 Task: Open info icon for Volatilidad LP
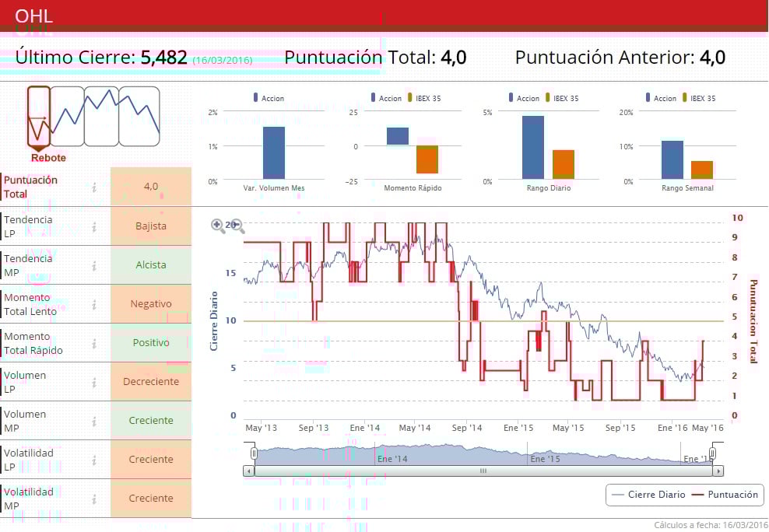pos(93,460)
